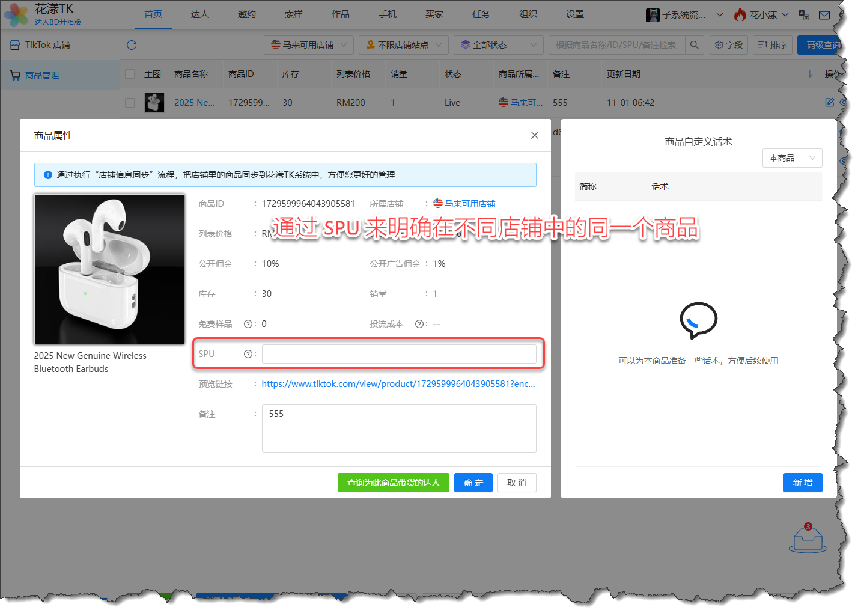Click the language translate icon
Viewport: 861px width, 616px height.
[x=804, y=15]
